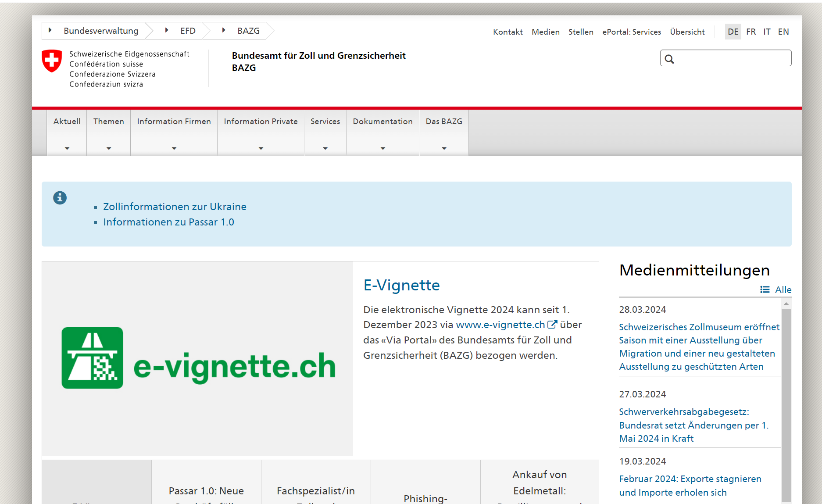822x504 pixels.
Task: Click the list icon beside Alle
Action: [x=765, y=290]
